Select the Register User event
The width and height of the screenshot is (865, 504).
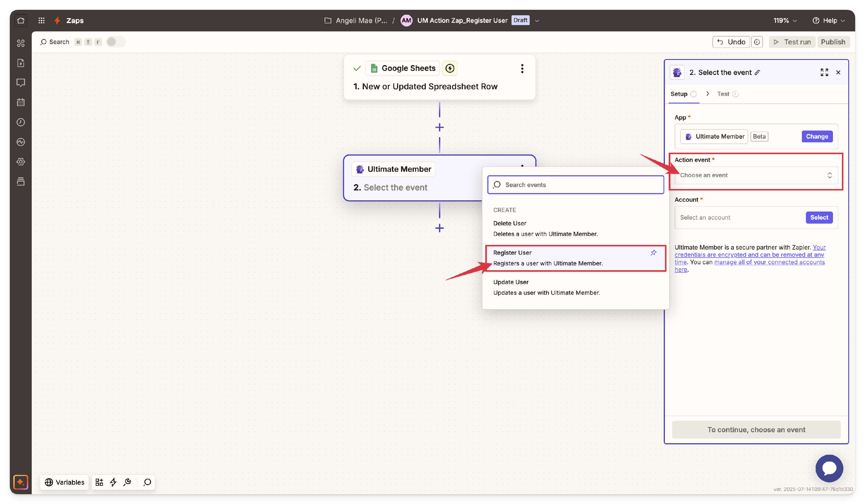575,258
